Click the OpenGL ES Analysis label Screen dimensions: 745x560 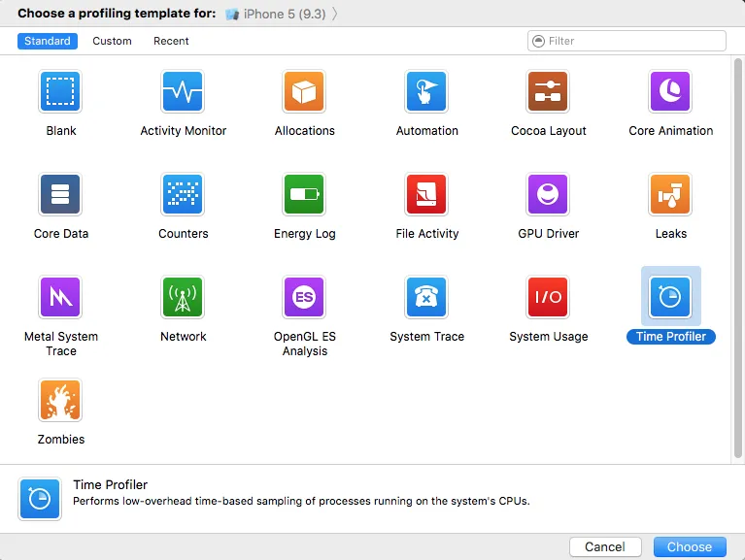[305, 344]
